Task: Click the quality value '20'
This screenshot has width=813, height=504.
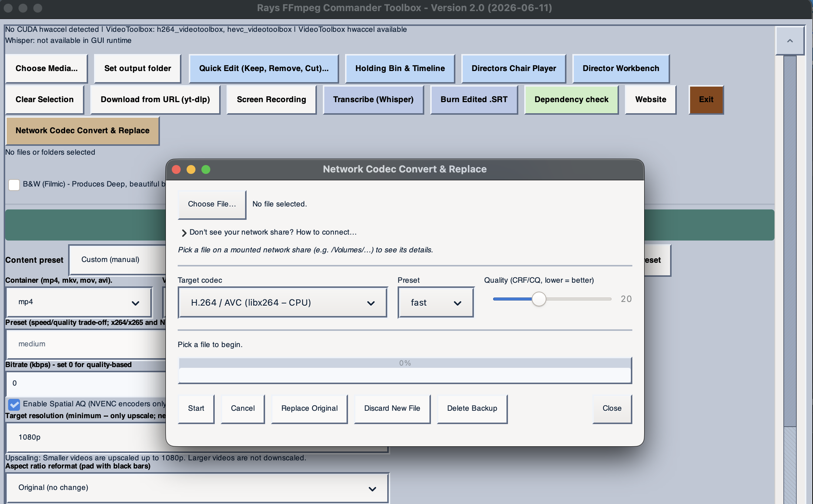Action: point(626,299)
